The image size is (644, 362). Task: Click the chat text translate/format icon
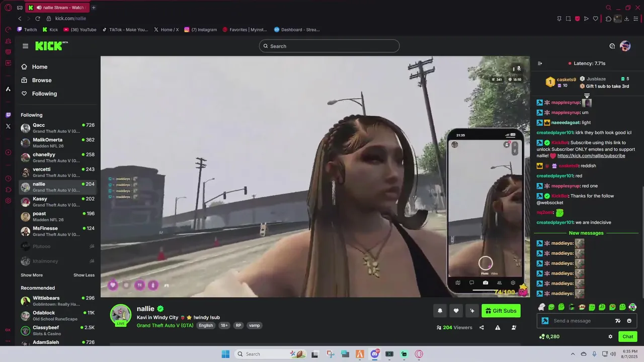coord(618,321)
